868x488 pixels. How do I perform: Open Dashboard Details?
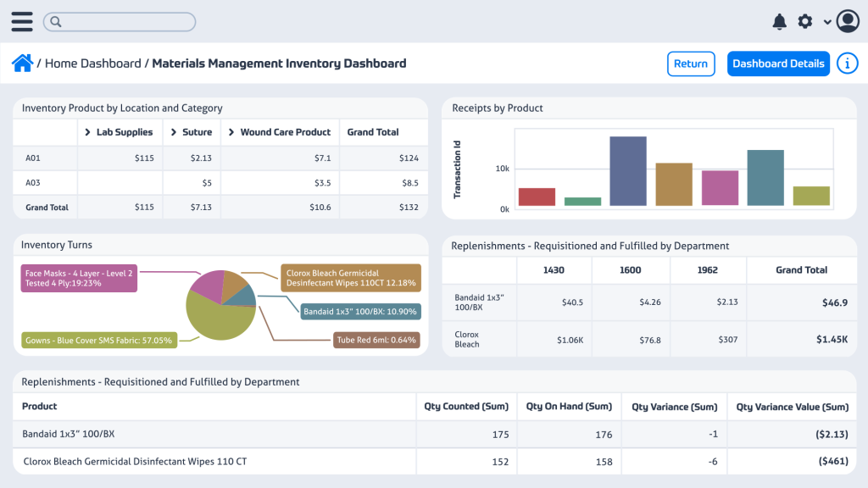tap(778, 64)
